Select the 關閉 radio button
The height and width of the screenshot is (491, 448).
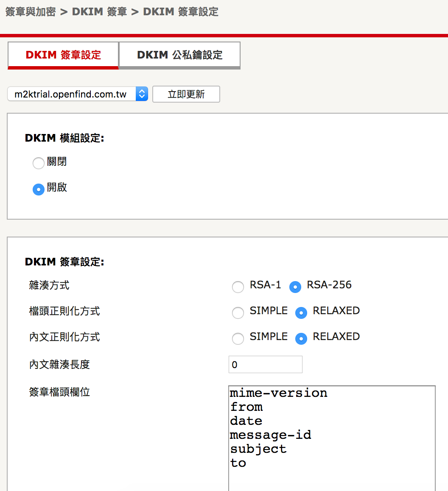[38, 163]
